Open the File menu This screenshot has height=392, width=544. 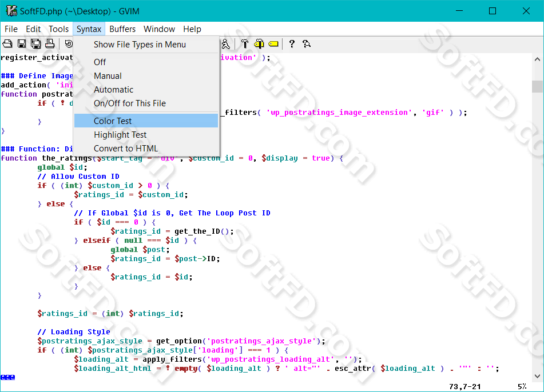(11, 29)
